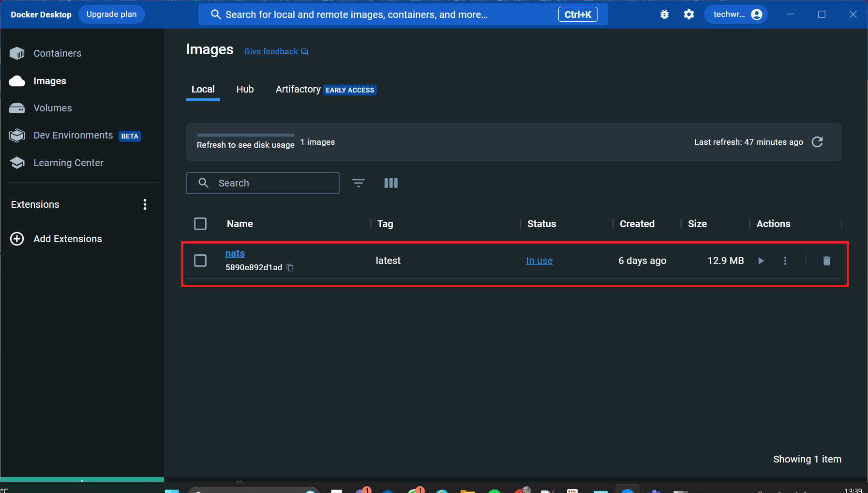Image resolution: width=868 pixels, height=493 pixels.
Task: Switch to the Artifactory tab
Action: [x=298, y=90]
